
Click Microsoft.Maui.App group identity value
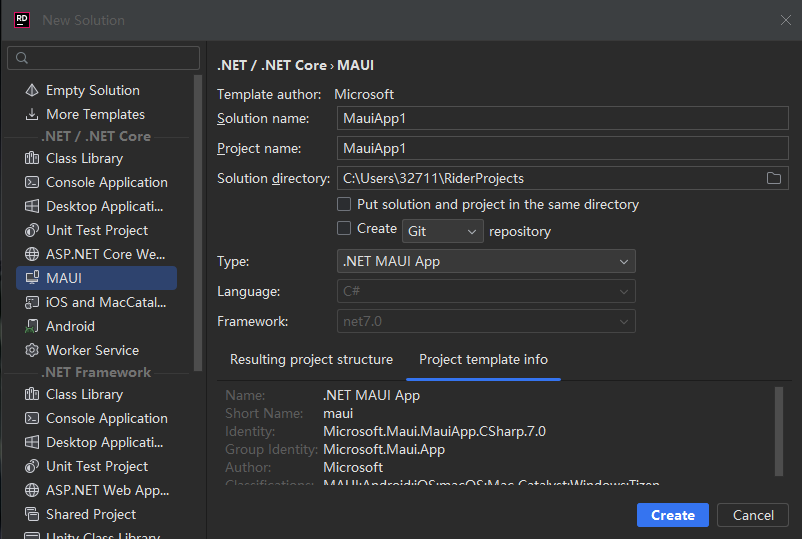click(384, 449)
